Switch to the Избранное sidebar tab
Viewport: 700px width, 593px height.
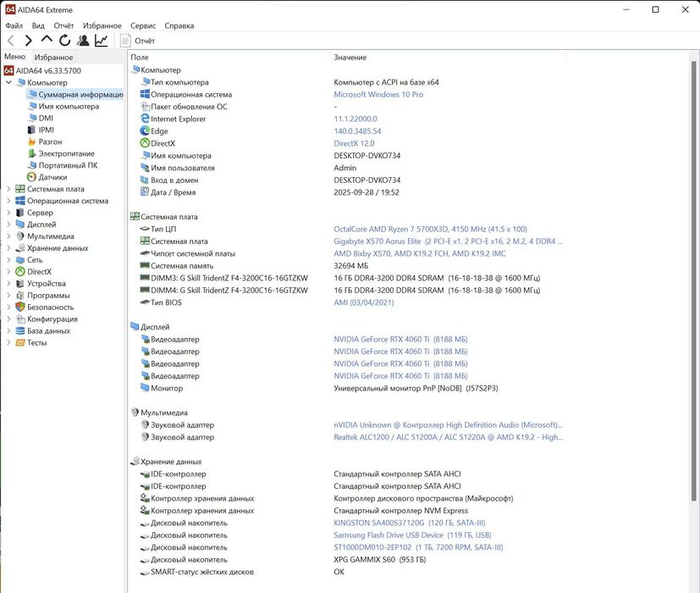[53, 58]
